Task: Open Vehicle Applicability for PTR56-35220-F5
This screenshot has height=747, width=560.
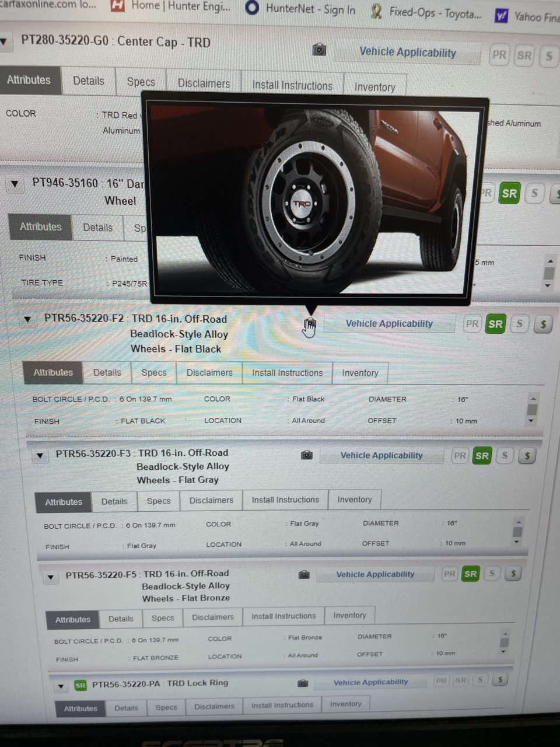Action: pos(375,574)
